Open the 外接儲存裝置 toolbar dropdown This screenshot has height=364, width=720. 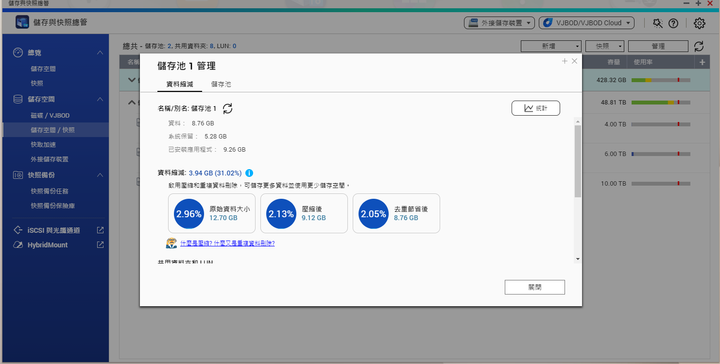[x=499, y=23]
